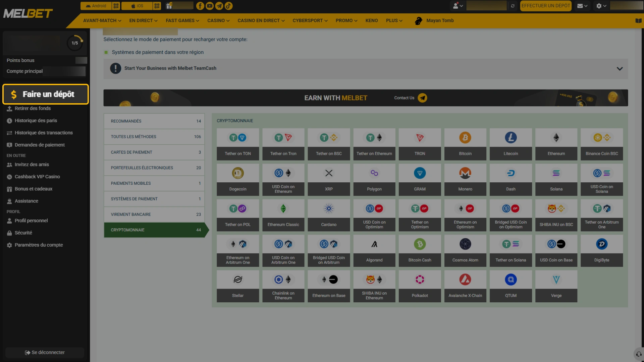This screenshot has height=362, width=644.
Task: Refresh balance with the reload icon
Action: point(513,6)
